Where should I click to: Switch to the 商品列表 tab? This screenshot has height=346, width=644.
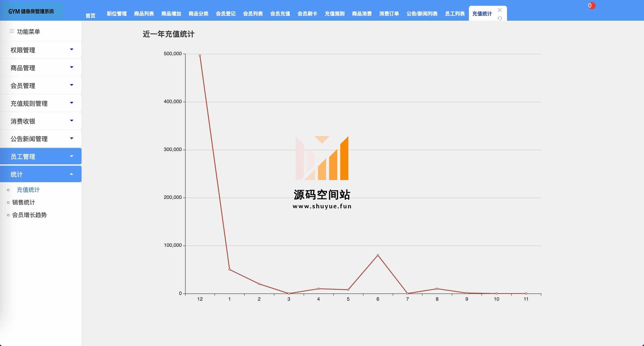144,14
